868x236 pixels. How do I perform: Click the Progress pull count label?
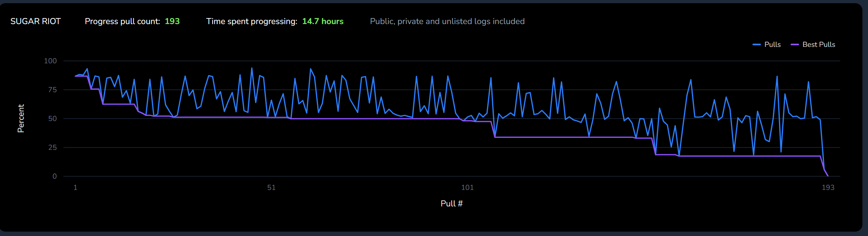pos(122,21)
